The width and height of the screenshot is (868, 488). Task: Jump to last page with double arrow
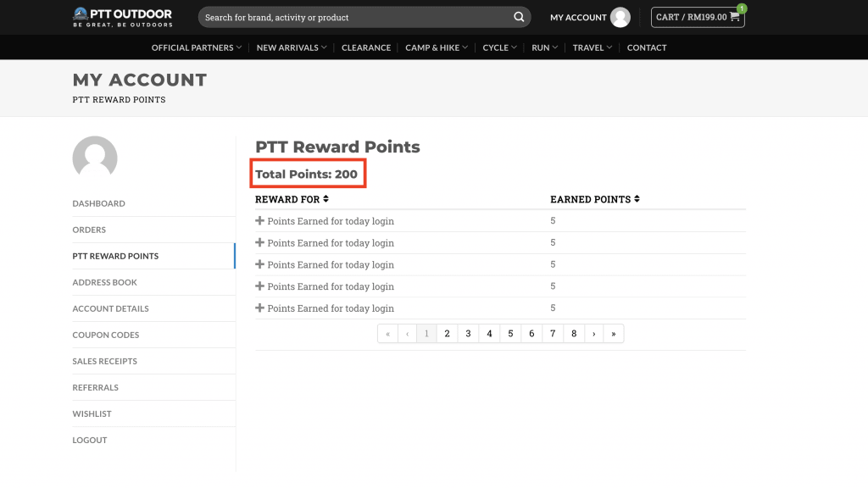pos(613,334)
